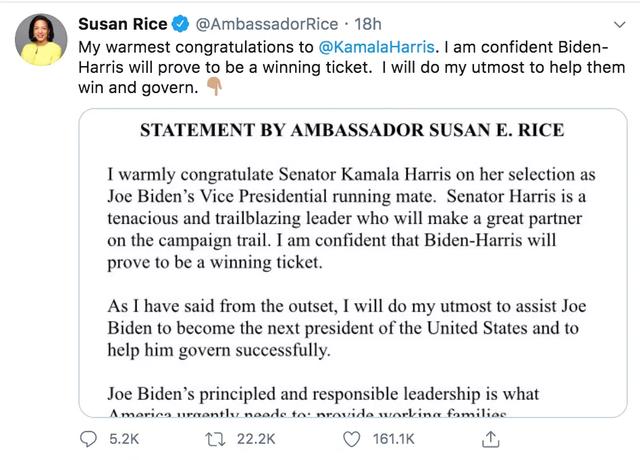
Task: Click the 22.2K retweet count
Action: coord(258,438)
